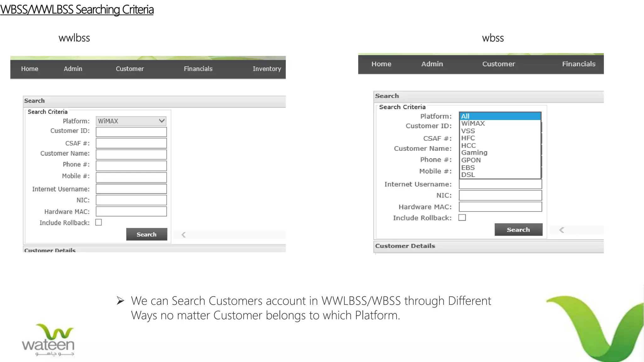The width and height of the screenshot is (644, 362).
Task: Click Customer Name field in wwlbss search
Action: [x=131, y=155]
